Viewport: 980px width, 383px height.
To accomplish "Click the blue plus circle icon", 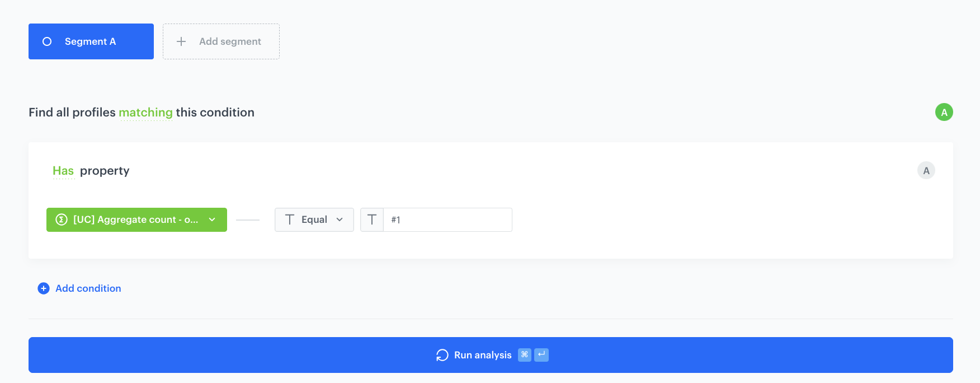I will (44, 288).
